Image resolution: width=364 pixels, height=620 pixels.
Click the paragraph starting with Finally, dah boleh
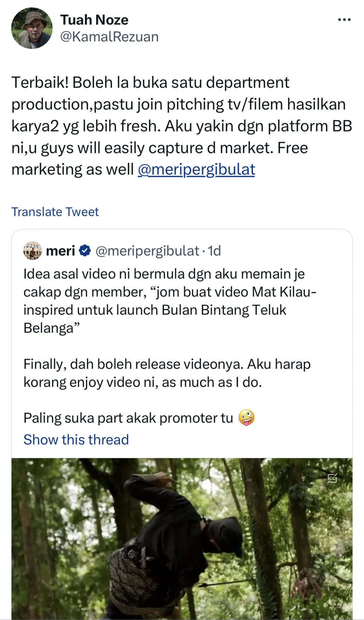click(167, 373)
